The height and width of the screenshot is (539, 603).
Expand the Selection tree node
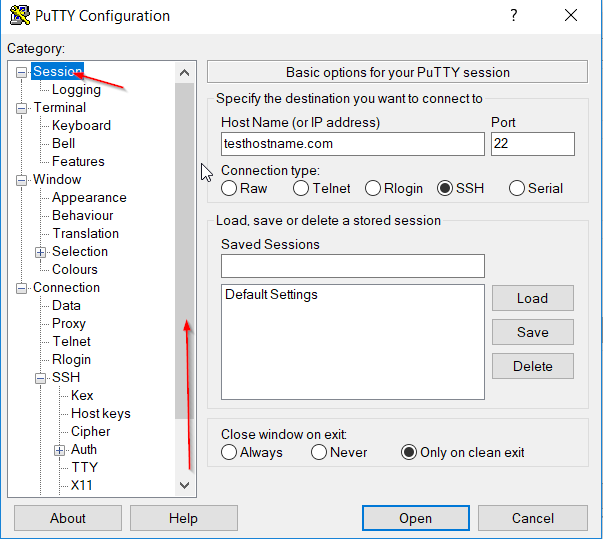click(x=41, y=252)
